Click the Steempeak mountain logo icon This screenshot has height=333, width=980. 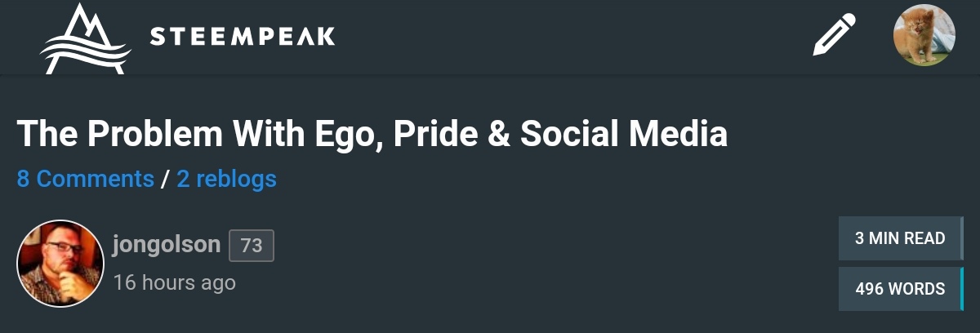[x=85, y=39]
